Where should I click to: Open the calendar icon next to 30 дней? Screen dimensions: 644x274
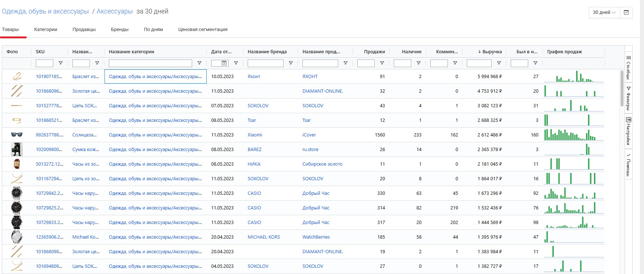[x=626, y=12]
